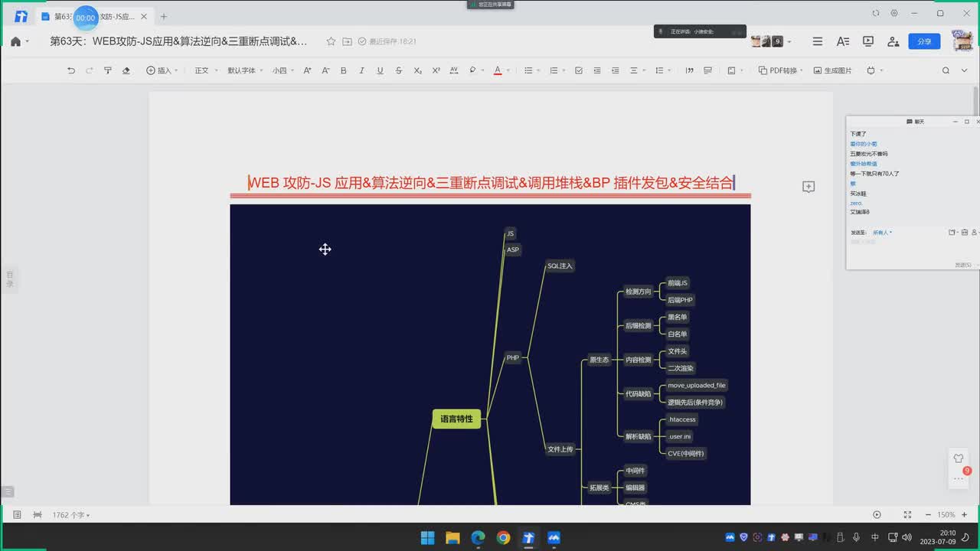Select the format painter tool
The height and width of the screenshot is (551, 980).
tap(108, 70)
